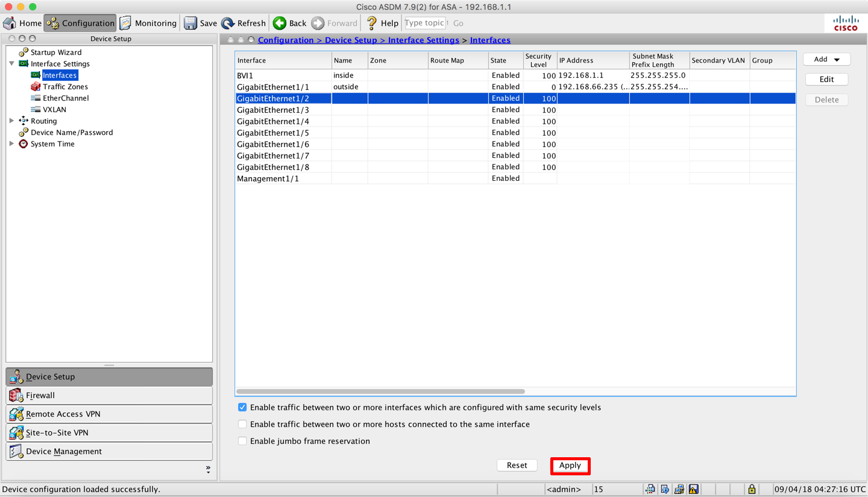Open the Remote Access VPN panel
The image size is (868, 497).
tap(109, 414)
